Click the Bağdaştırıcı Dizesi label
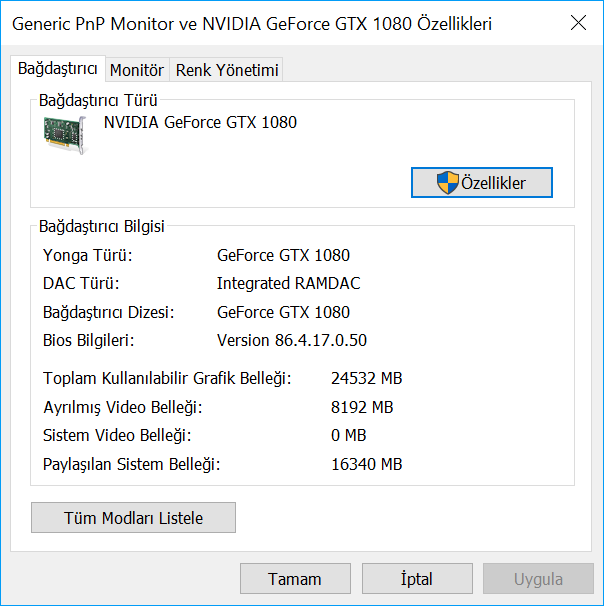The width and height of the screenshot is (604, 606). click(x=109, y=312)
